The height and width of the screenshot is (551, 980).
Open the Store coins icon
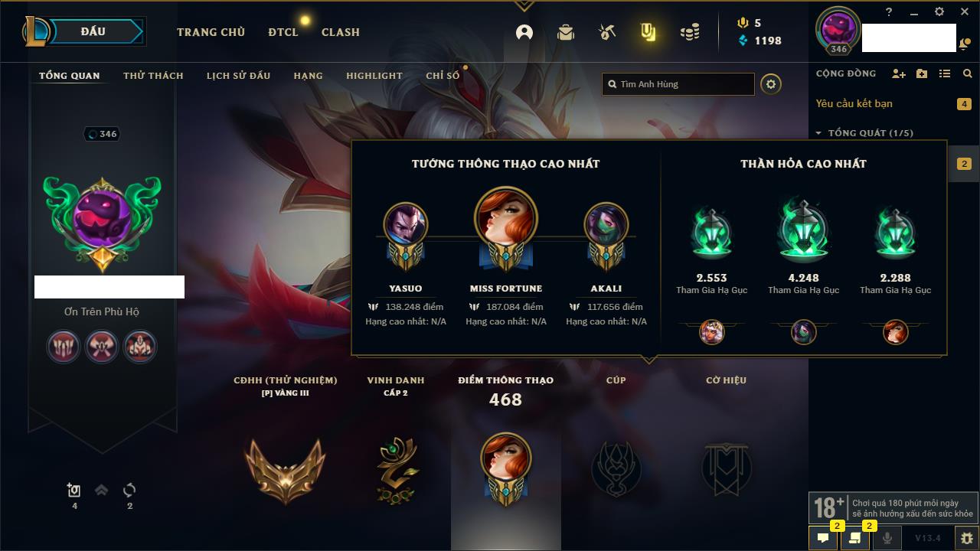point(690,32)
